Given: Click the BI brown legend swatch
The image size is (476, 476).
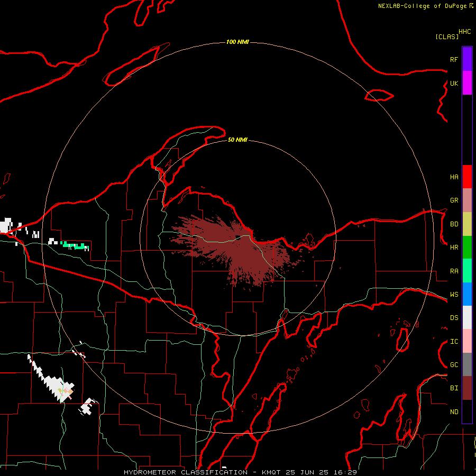Looking at the screenshot, I should click(x=467, y=388).
